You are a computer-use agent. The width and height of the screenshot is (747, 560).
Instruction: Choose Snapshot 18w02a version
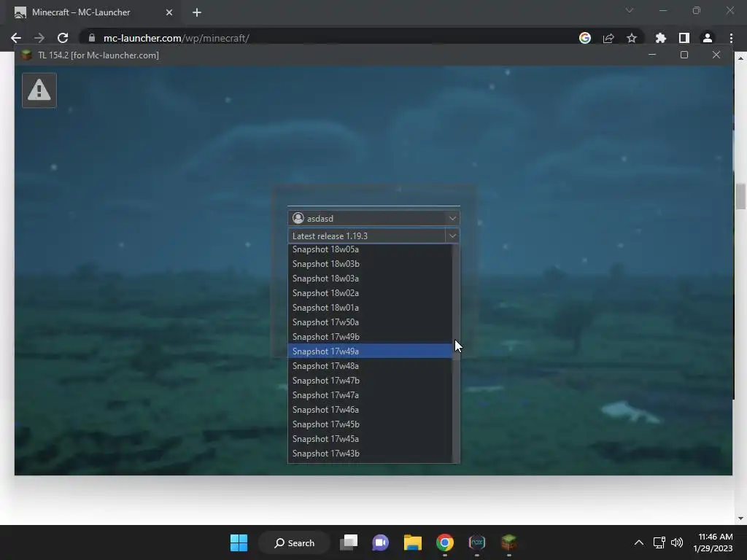[x=370, y=293]
